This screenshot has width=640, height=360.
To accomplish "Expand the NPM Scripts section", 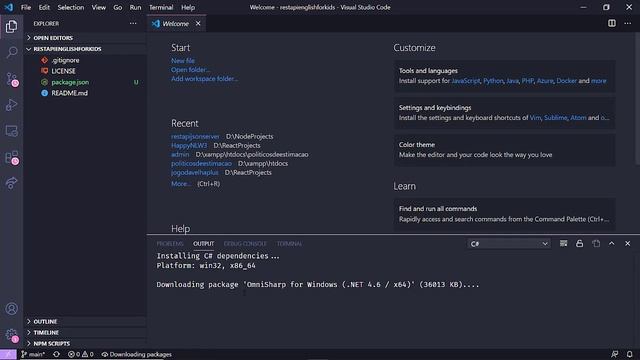I will 85,344.
